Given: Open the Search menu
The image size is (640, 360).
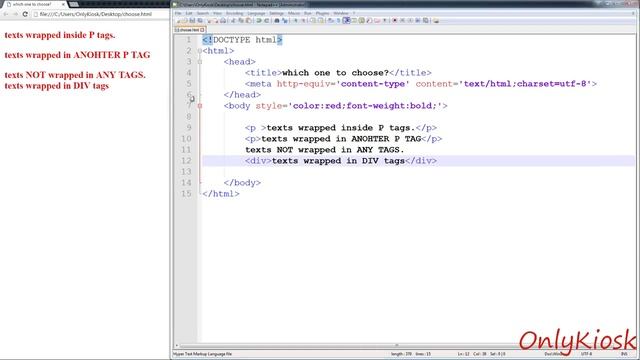Looking at the screenshot, I should pyautogui.click(x=203, y=13).
